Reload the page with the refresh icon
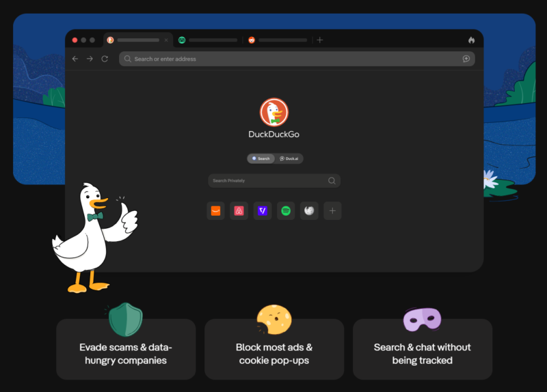The width and height of the screenshot is (547, 392). click(x=105, y=59)
